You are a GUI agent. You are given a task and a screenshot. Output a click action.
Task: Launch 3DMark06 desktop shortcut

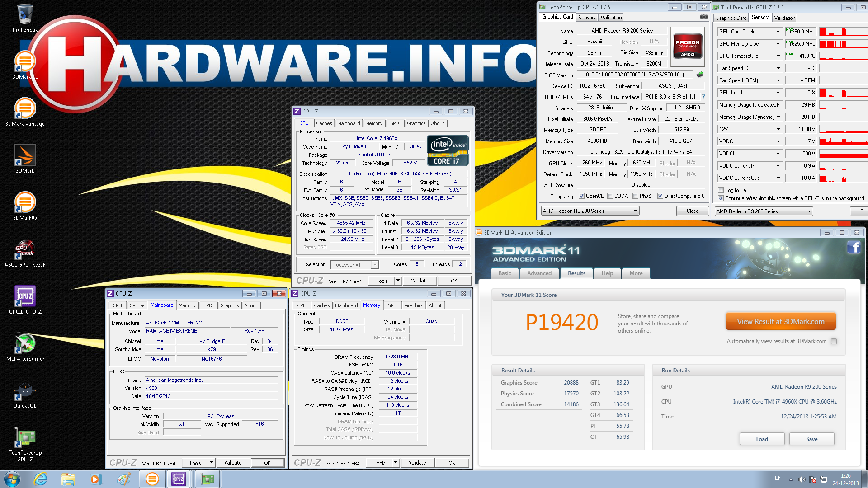pos(25,206)
